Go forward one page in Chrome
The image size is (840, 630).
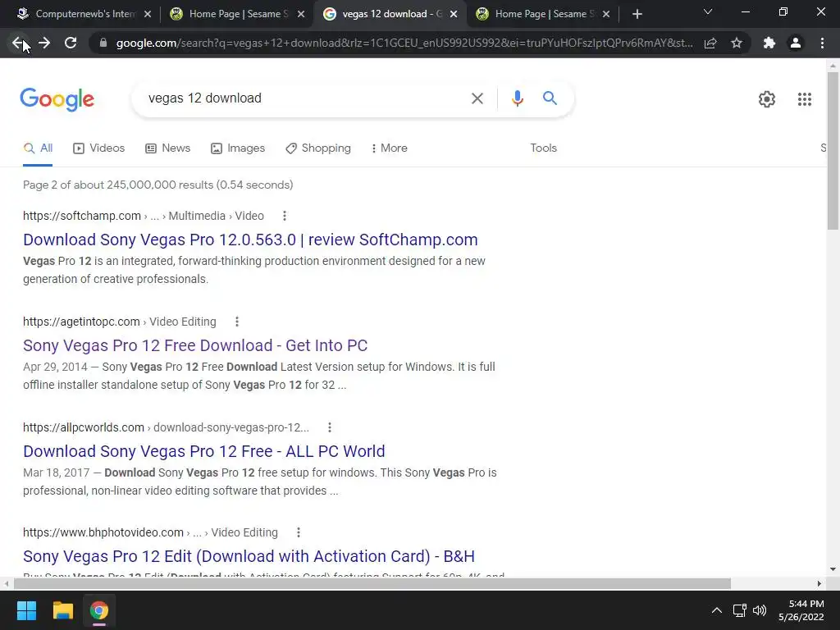click(44, 43)
